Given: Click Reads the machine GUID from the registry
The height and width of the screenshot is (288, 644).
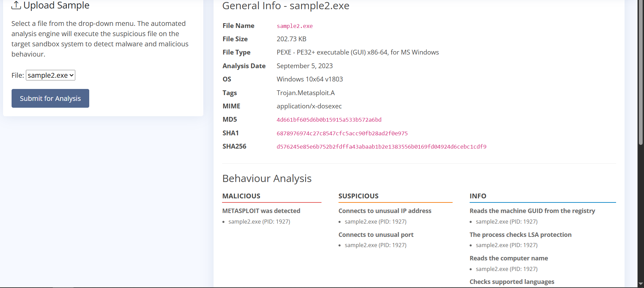Looking at the screenshot, I should pos(532,211).
